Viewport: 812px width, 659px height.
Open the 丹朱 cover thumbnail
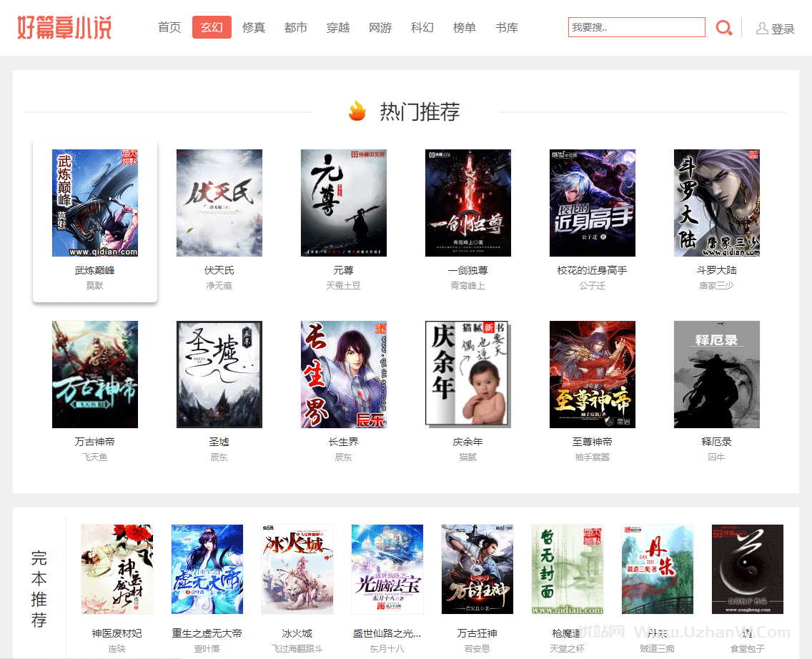pyautogui.click(x=658, y=569)
